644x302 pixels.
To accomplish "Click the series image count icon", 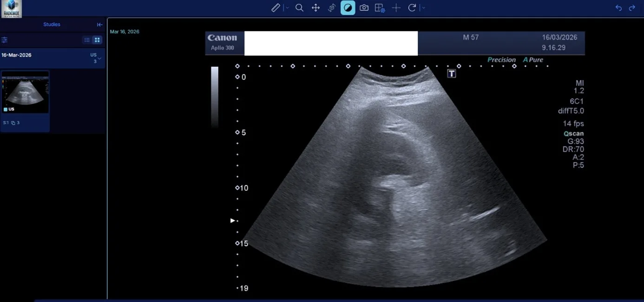I will tap(13, 123).
